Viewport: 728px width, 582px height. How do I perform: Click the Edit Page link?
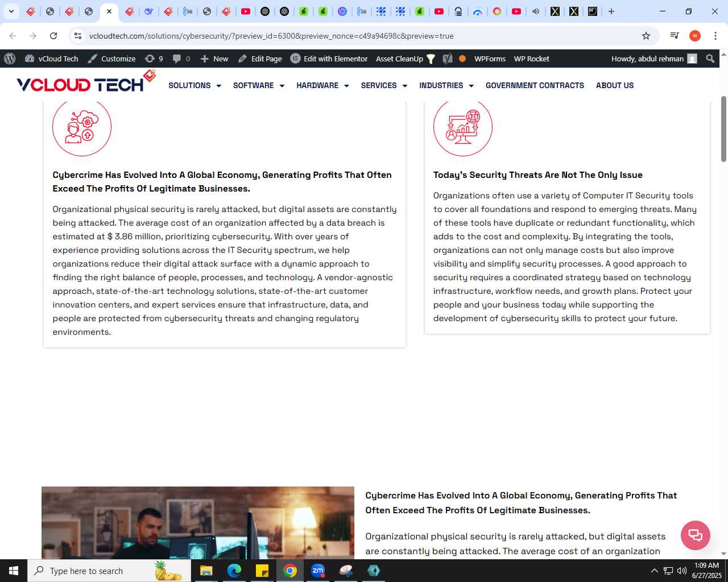point(260,59)
